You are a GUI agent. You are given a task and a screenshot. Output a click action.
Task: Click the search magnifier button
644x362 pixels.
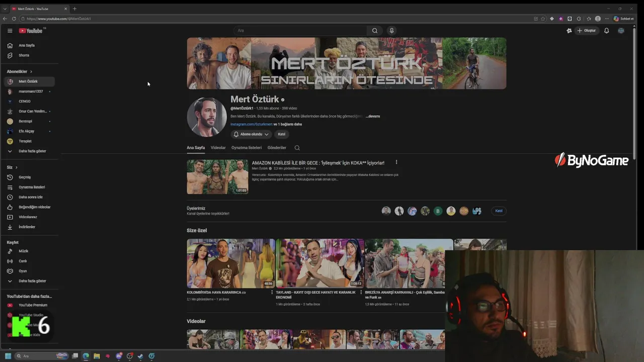tap(375, 31)
